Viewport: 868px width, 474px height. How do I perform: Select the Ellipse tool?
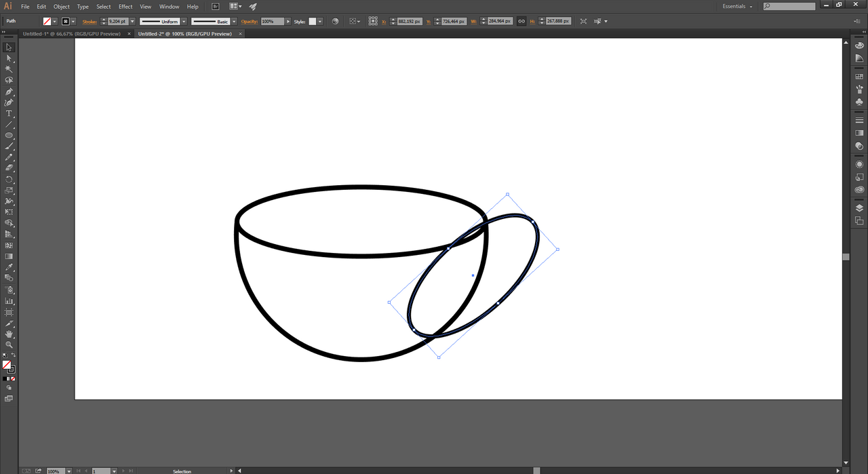click(9, 136)
